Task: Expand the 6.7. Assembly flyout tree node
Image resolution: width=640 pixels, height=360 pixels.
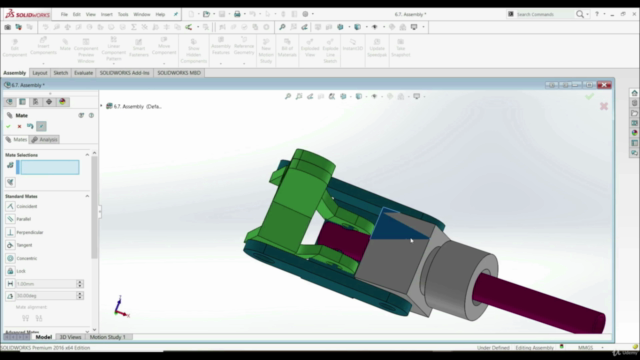Action: [x=102, y=106]
